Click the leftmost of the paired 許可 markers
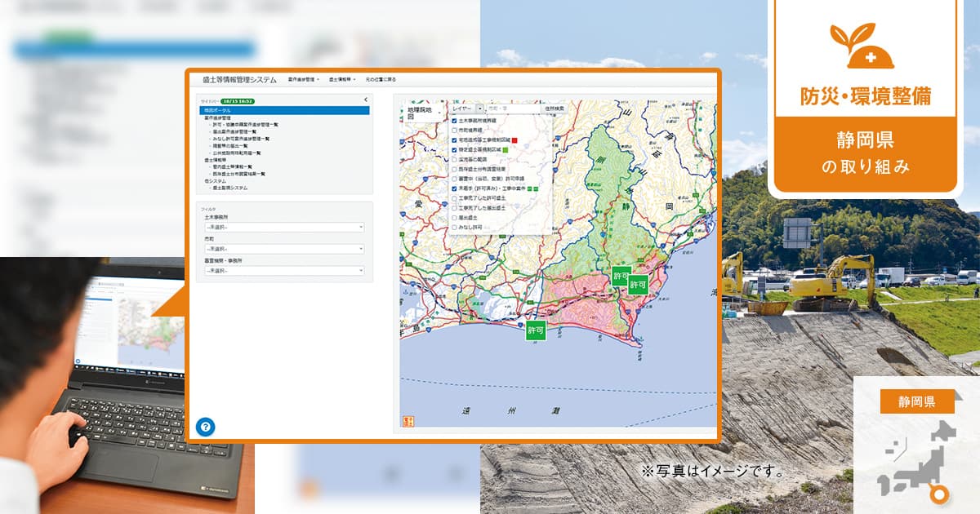The width and height of the screenshot is (980, 514). coord(621,277)
